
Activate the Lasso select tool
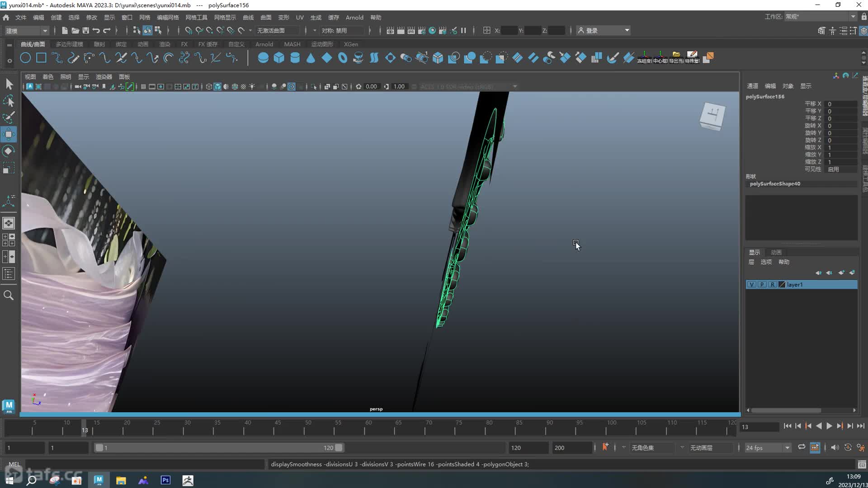tap(9, 101)
